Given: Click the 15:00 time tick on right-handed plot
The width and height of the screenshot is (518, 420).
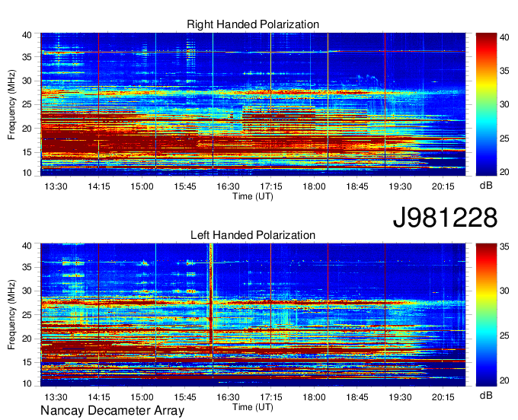Looking at the screenshot, I should coord(142,186).
